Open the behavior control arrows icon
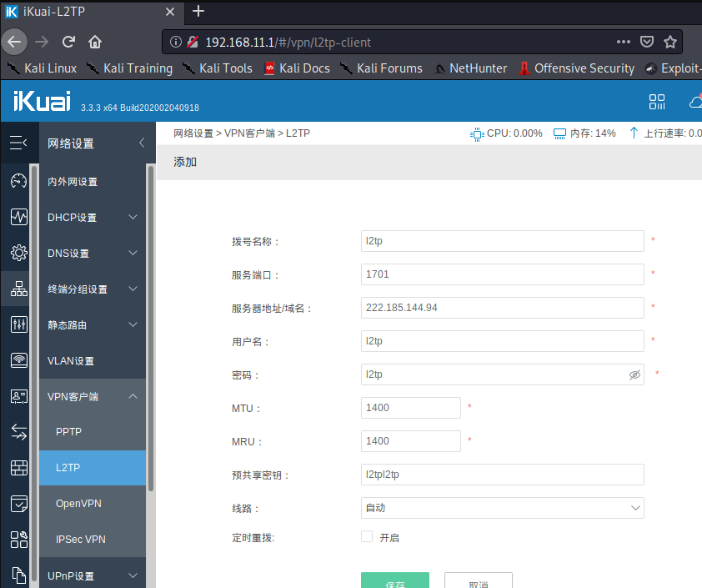This screenshot has width=702, height=588. click(19, 432)
